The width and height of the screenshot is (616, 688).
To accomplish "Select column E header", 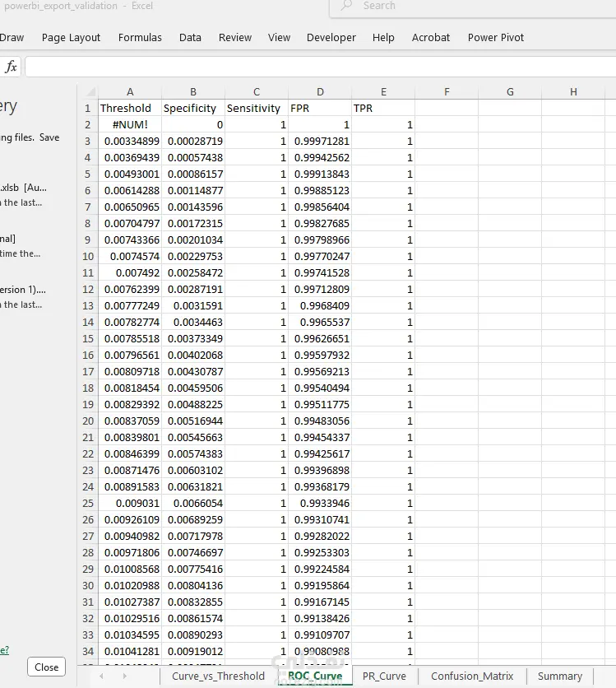I will 383,91.
